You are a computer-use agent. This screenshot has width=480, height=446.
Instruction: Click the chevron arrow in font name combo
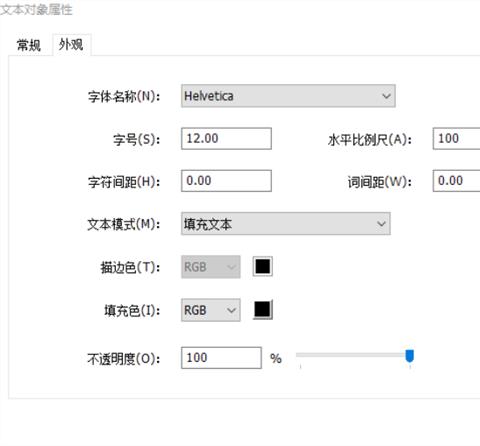click(x=386, y=96)
